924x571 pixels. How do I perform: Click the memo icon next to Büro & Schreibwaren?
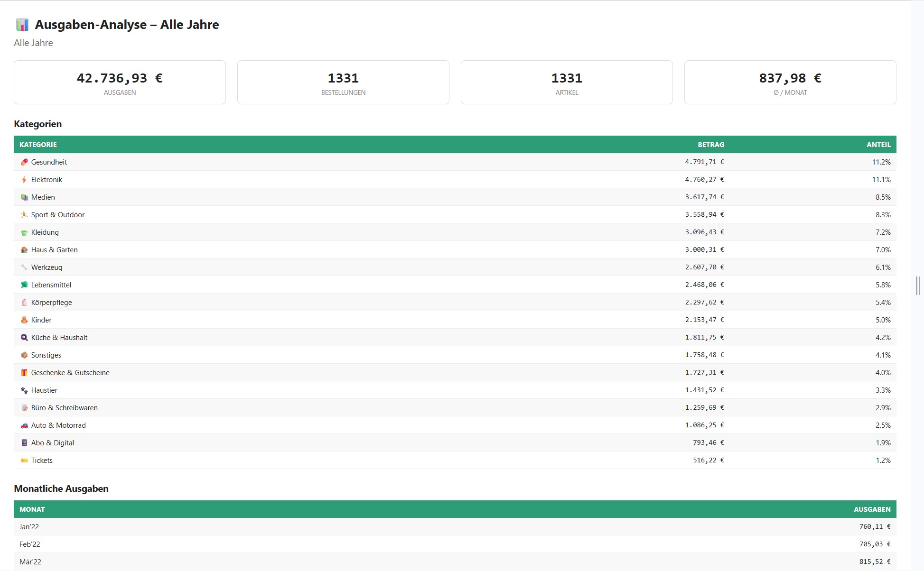click(24, 408)
